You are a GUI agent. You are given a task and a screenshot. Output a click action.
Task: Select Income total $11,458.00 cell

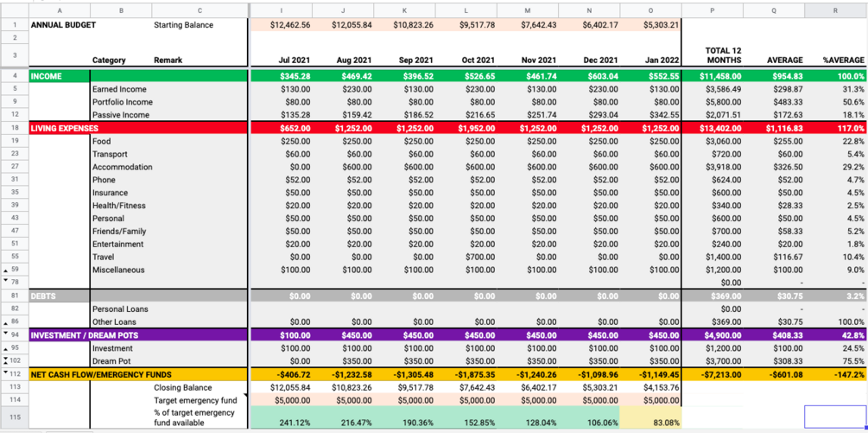713,76
